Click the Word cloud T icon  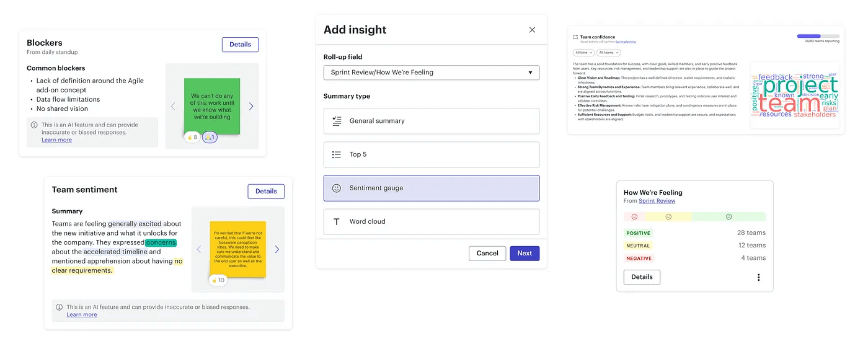click(337, 221)
